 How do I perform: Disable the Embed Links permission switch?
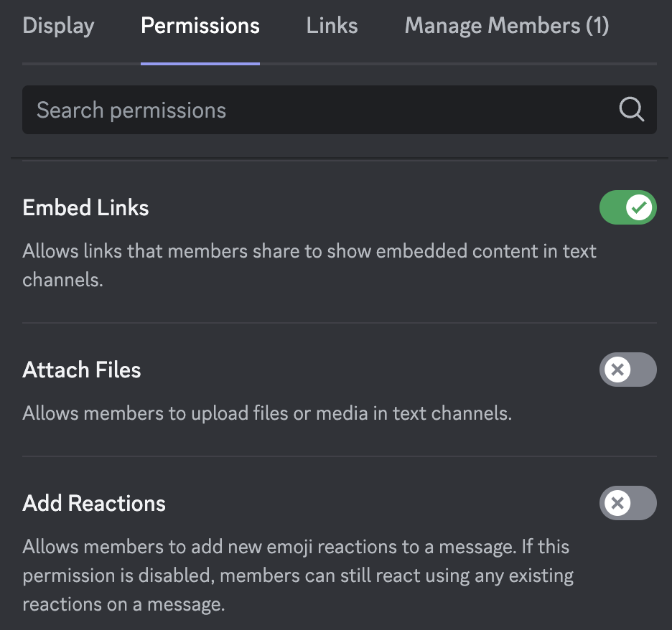tap(628, 207)
